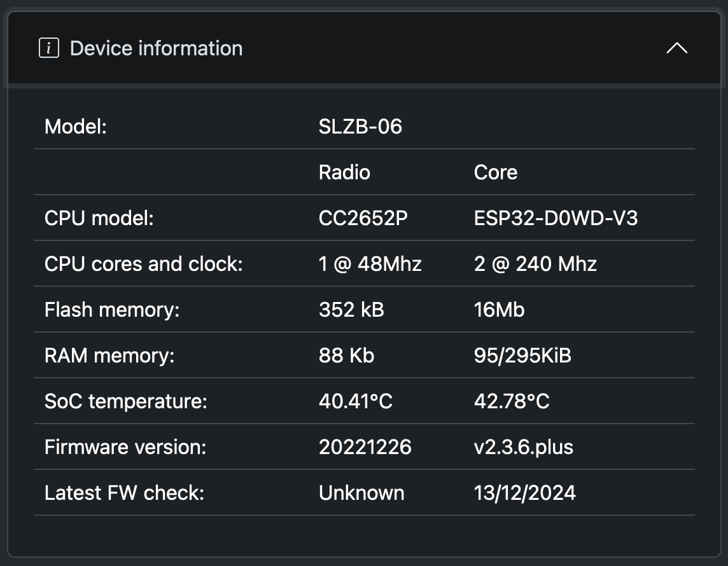Select the CC2652P radio CPU value
The width and height of the screenshot is (728, 566).
pos(363,218)
